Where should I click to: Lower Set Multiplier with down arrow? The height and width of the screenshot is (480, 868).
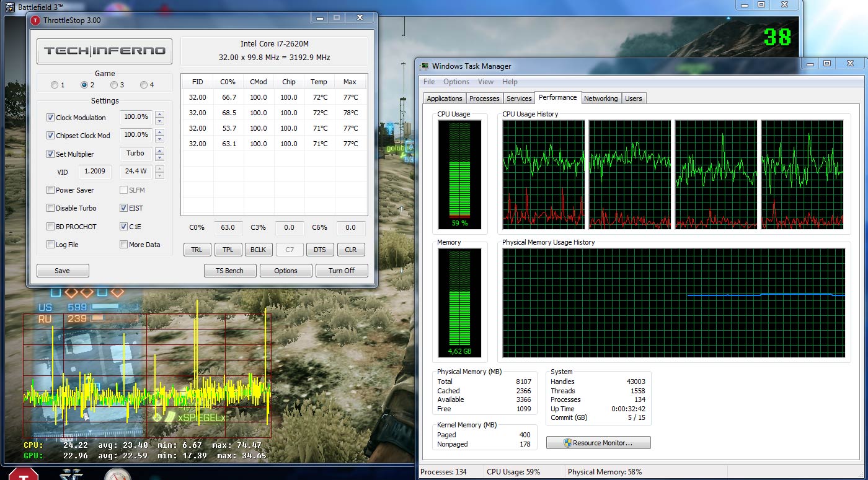(x=159, y=157)
